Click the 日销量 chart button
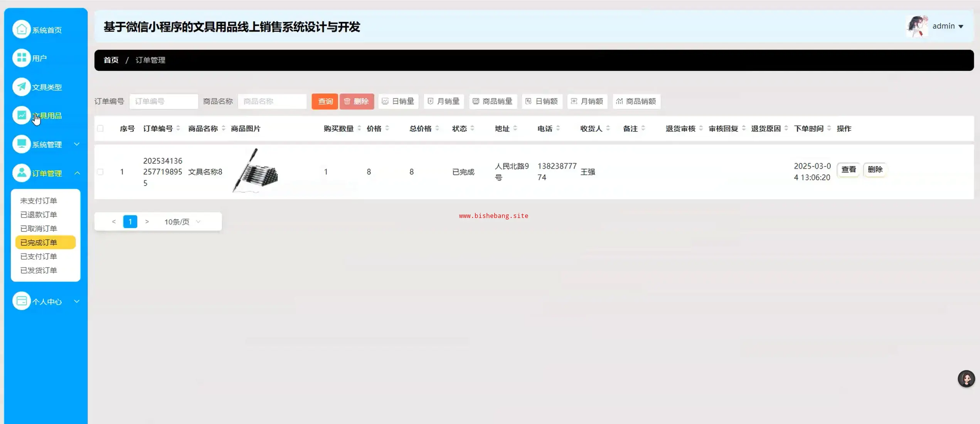Viewport: 980px width, 424px height. click(x=398, y=101)
